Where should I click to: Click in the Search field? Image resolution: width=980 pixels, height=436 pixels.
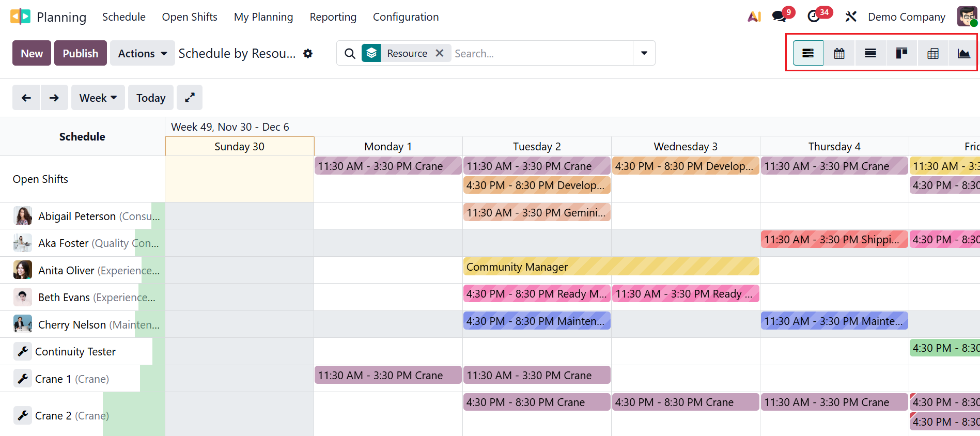[x=540, y=53]
